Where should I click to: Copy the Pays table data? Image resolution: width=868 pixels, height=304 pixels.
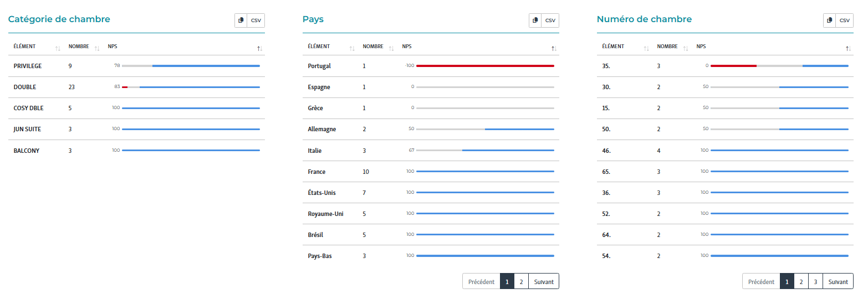pos(535,20)
